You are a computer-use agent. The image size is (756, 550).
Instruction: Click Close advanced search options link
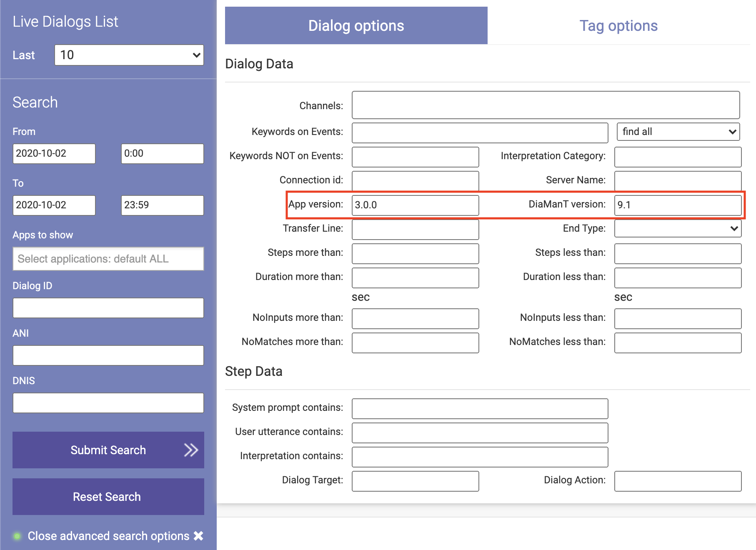(x=108, y=536)
